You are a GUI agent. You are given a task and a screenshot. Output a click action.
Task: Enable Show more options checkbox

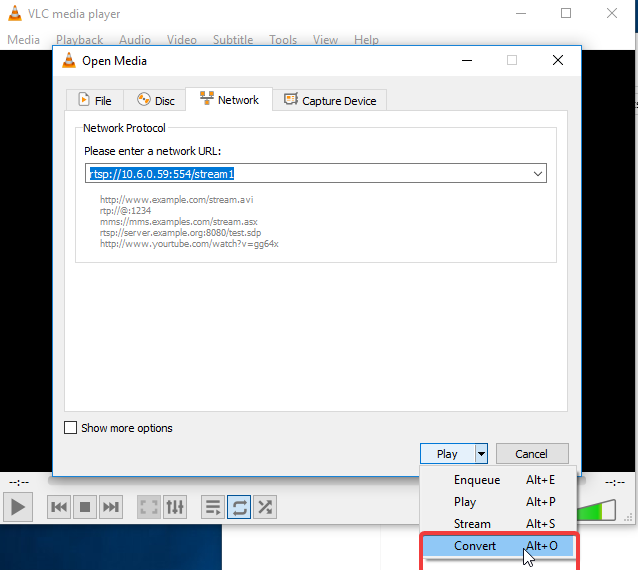[70, 428]
